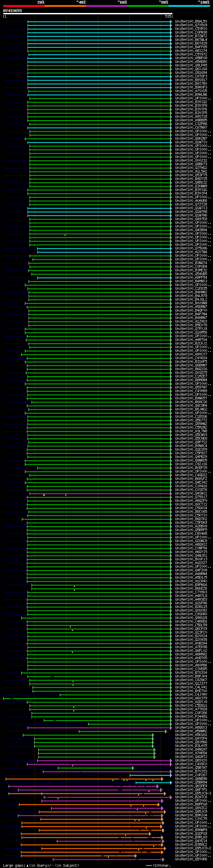Select hit label UniRef100_B9HXP3
This screenshot has width=213, height=868.
pos(191,87)
